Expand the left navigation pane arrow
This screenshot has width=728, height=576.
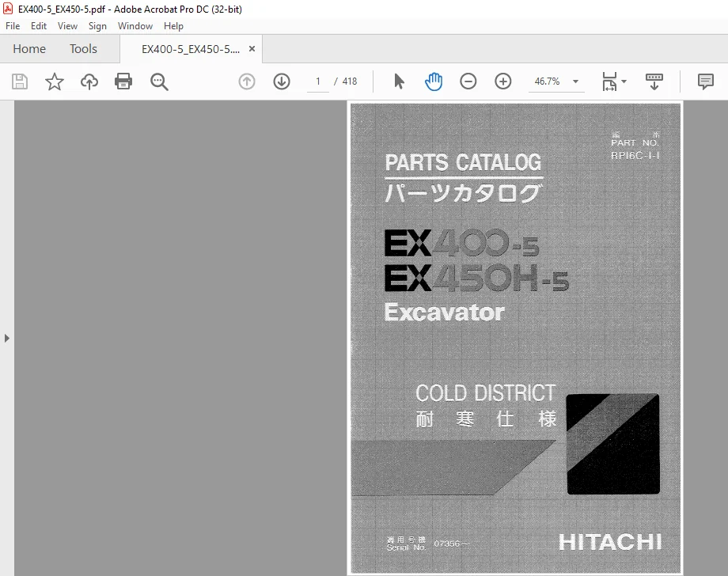click(6, 339)
